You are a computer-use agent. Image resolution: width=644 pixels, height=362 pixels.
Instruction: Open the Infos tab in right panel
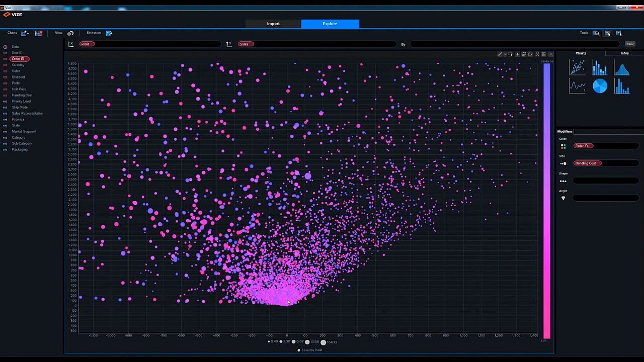(x=624, y=53)
